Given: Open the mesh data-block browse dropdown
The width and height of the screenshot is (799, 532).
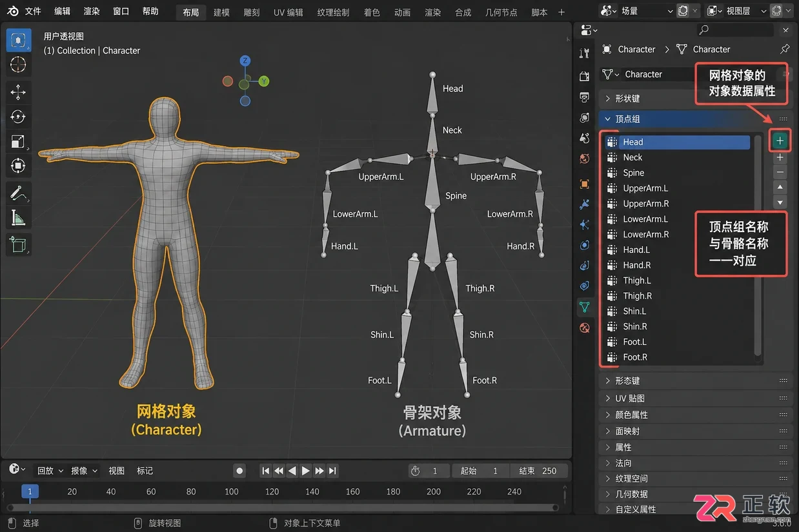Looking at the screenshot, I should (610, 74).
